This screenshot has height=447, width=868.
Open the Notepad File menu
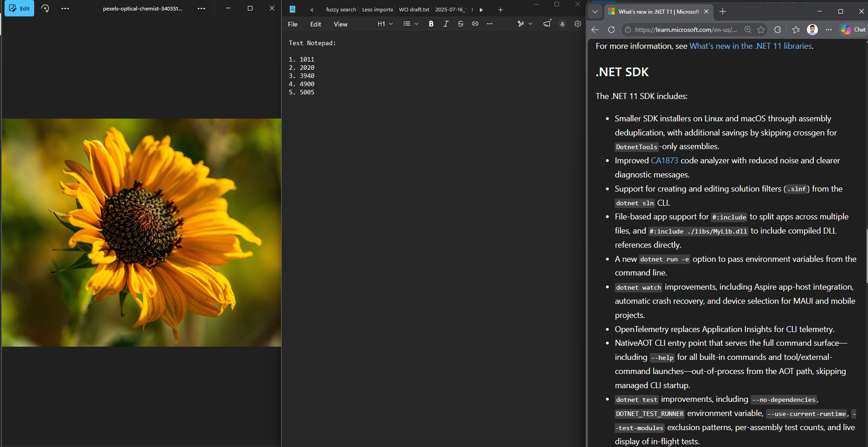(x=293, y=24)
